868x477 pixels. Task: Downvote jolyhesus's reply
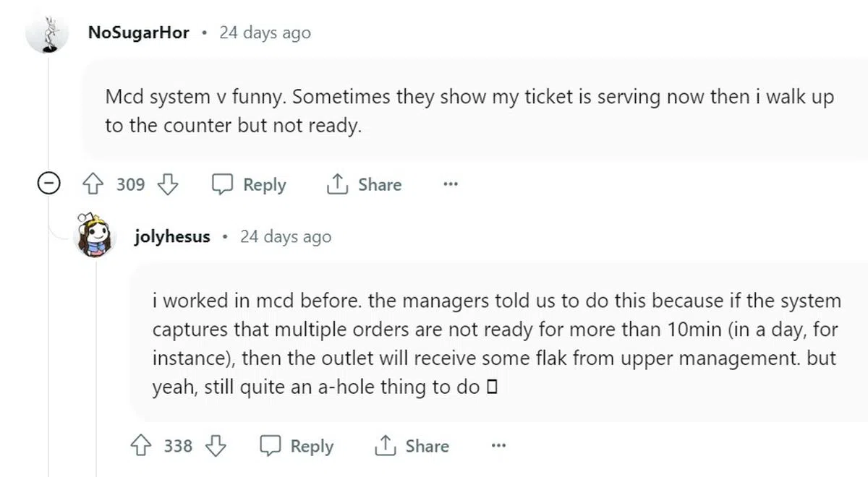216,446
